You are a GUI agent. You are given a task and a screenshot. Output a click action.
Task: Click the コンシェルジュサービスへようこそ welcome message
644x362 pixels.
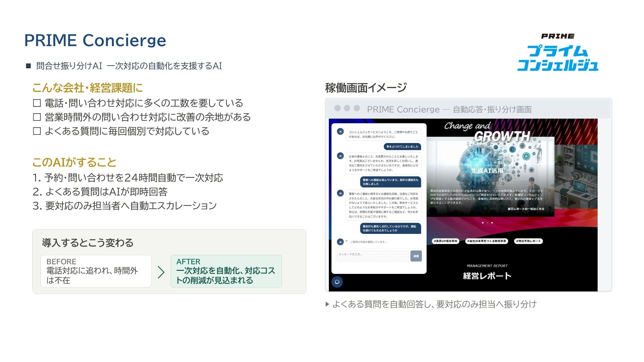point(383,134)
